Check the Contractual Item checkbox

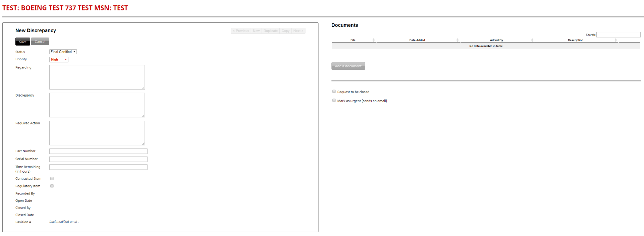(52, 179)
